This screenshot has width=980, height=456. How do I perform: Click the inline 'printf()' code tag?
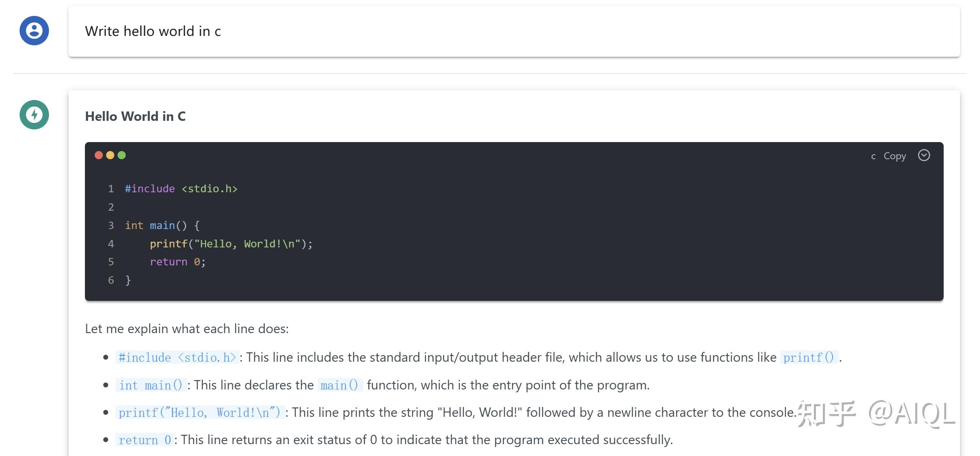(x=809, y=358)
